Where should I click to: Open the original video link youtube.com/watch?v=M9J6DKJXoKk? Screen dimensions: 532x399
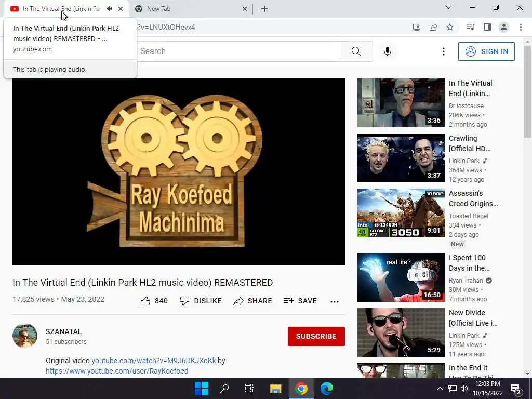pos(154,361)
